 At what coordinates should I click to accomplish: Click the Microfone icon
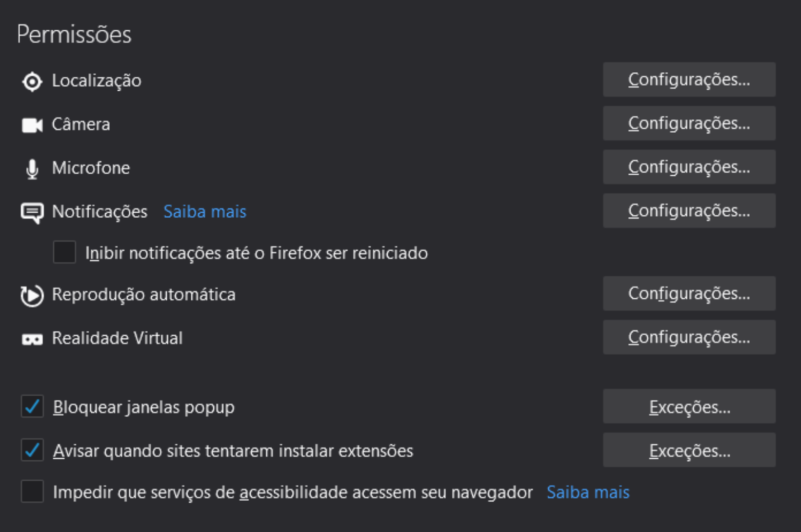pyautogui.click(x=32, y=169)
